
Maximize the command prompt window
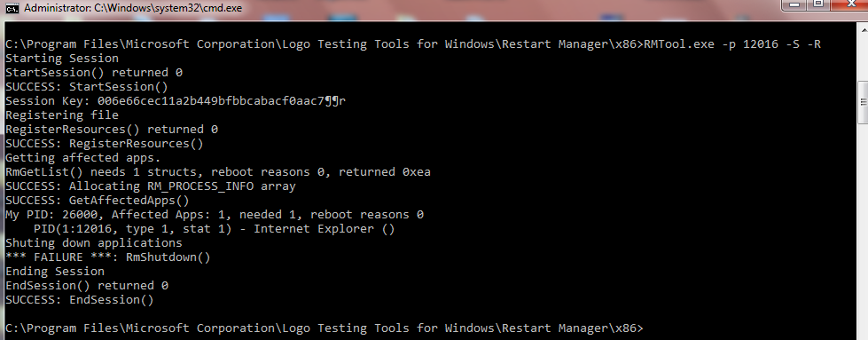click(x=818, y=4)
